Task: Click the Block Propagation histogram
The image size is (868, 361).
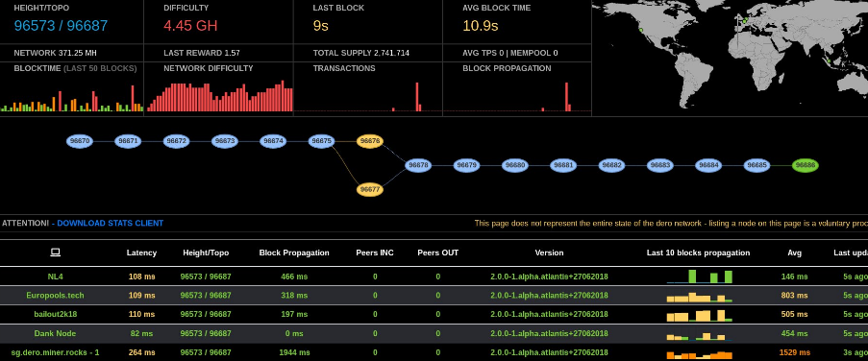Action: point(517,97)
